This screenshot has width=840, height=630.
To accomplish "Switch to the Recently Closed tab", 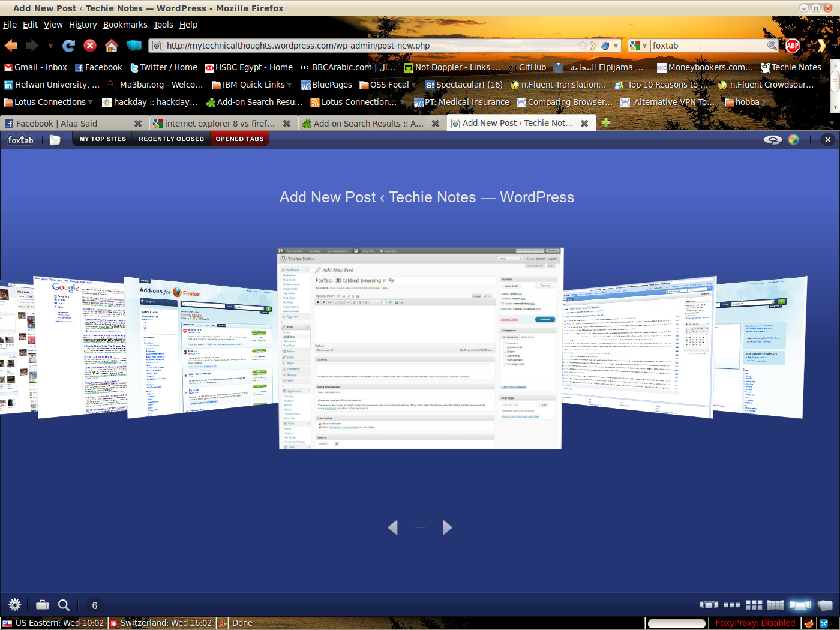I will [x=171, y=139].
